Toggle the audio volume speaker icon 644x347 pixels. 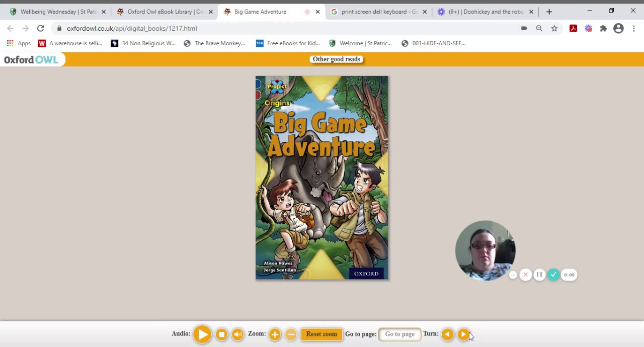[x=237, y=334]
